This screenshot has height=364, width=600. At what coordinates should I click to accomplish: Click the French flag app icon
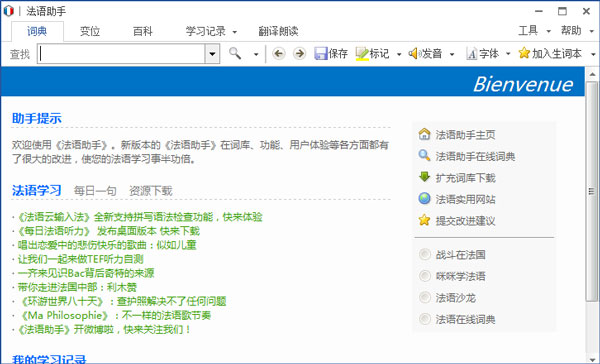[x=8, y=11]
